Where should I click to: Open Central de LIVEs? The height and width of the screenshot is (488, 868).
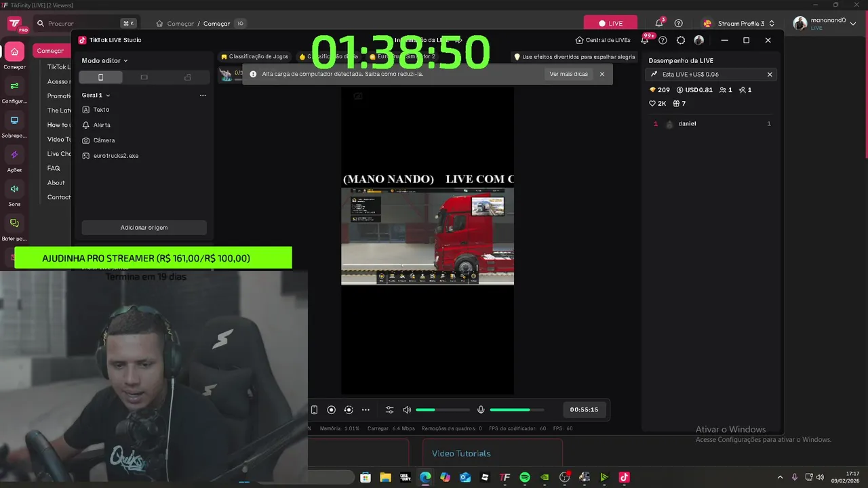603,40
